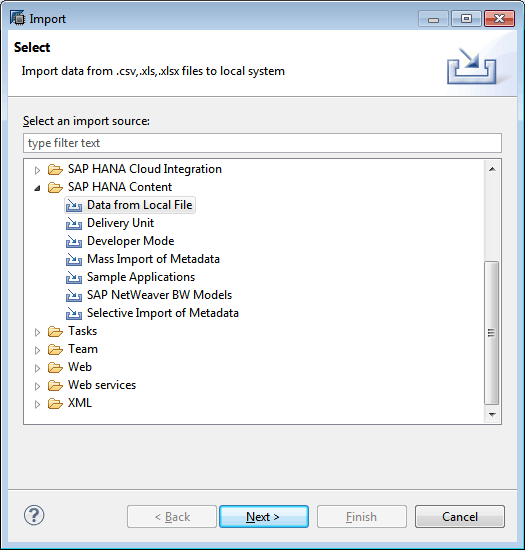Click the scrollbar down arrow in the tree list

click(492, 415)
